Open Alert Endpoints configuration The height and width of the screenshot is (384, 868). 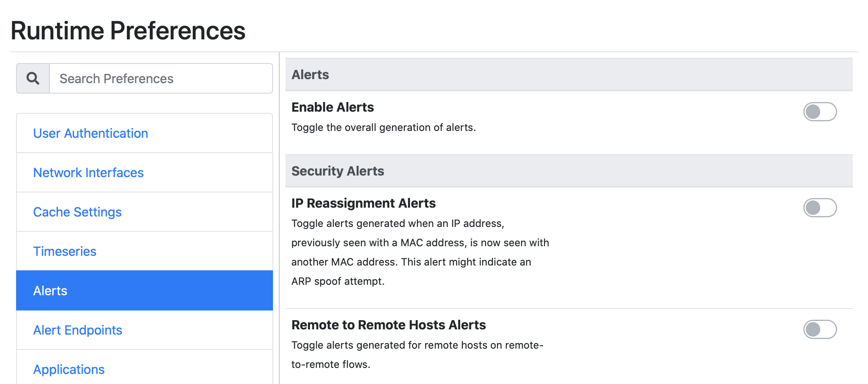(77, 330)
